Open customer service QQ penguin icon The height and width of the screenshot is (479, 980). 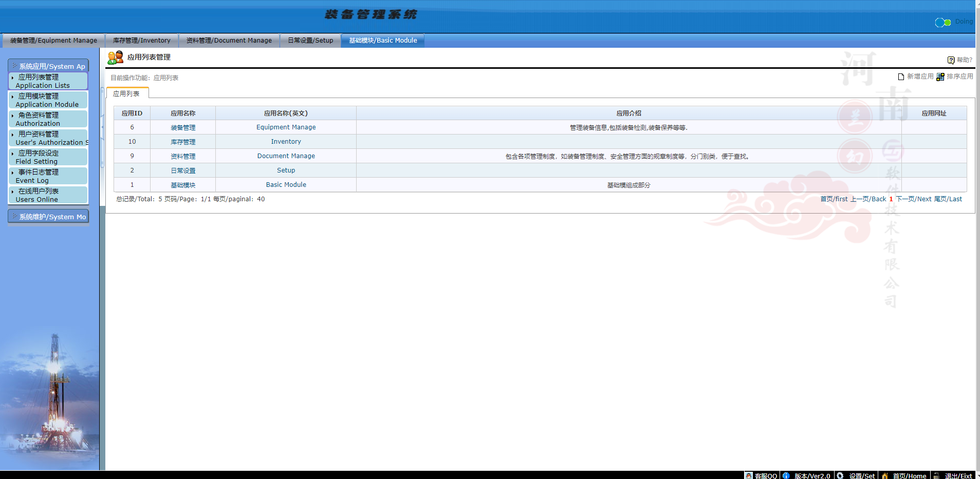pos(749,475)
